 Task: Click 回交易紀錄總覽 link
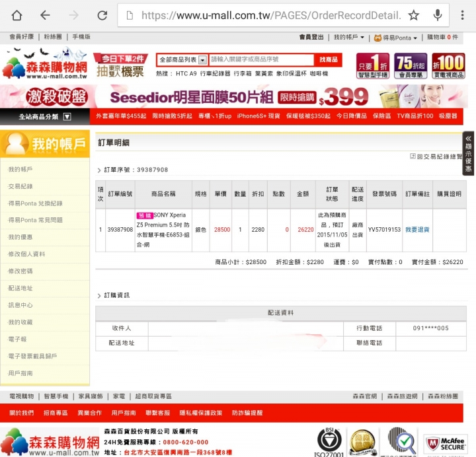[436, 157]
